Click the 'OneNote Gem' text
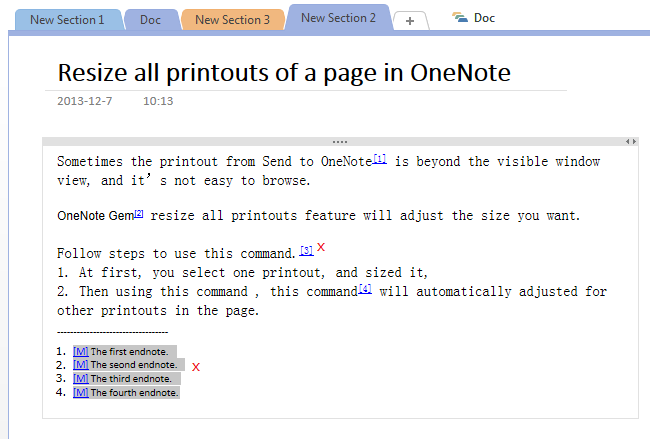 point(95,216)
